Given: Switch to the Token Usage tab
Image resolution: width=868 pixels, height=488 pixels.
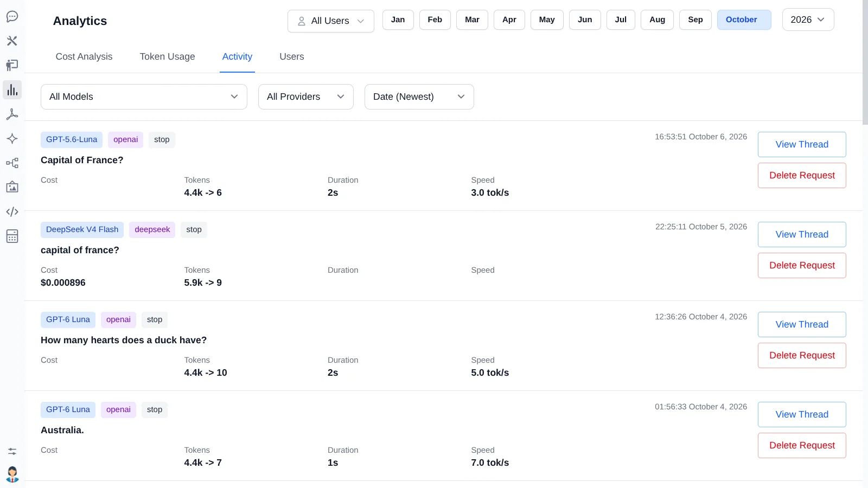Looking at the screenshot, I should 167,56.
